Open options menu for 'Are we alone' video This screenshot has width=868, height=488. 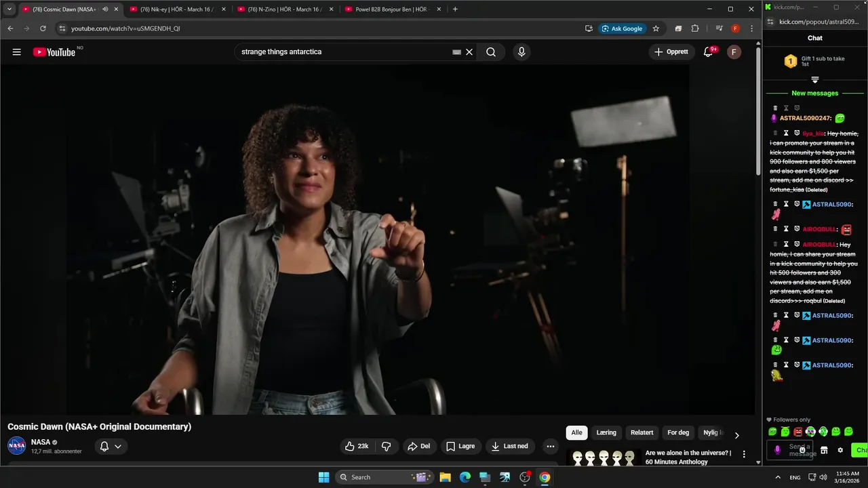(x=744, y=454)
